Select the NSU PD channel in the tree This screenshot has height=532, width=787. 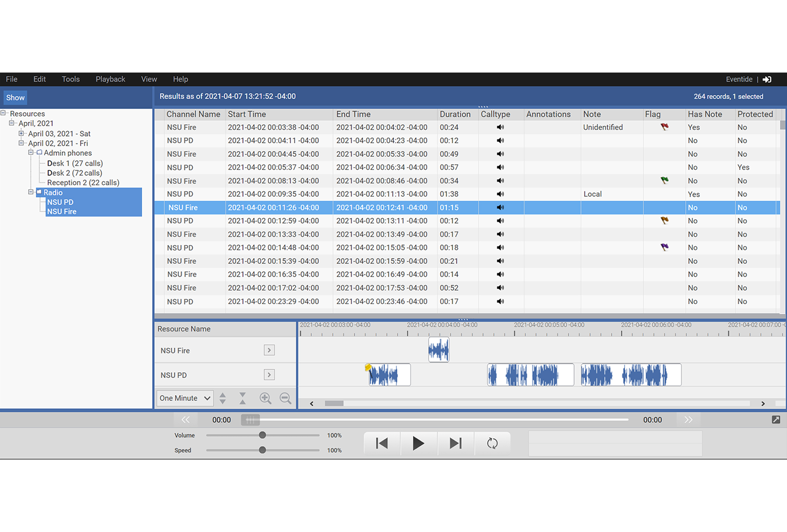coord(60,202)
